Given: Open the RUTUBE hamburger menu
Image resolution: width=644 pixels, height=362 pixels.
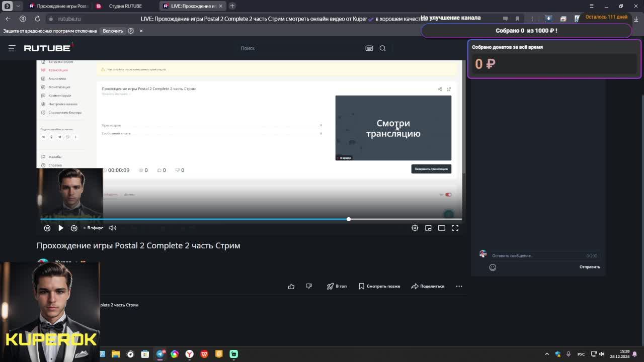Looking at the screenshot, I should coord(12,48).
